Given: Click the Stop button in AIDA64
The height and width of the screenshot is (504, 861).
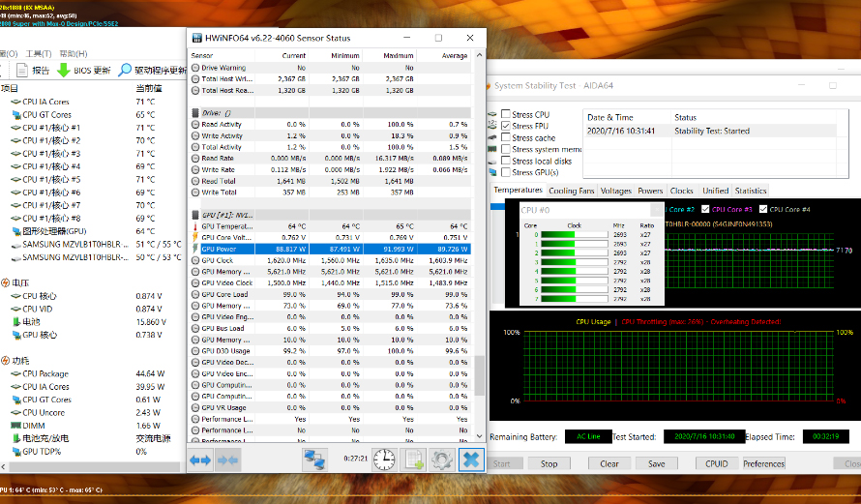Looking at the screenshot, I should [x=549, y=464].
